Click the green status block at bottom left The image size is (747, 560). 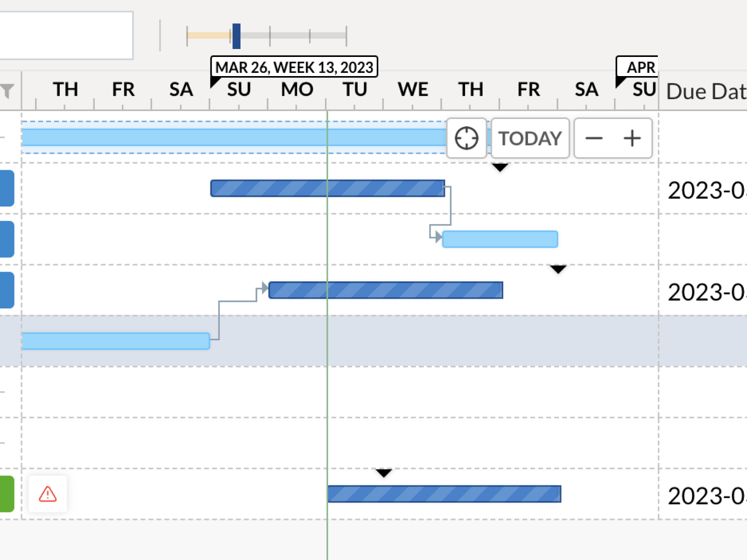[x=7, y=494]
